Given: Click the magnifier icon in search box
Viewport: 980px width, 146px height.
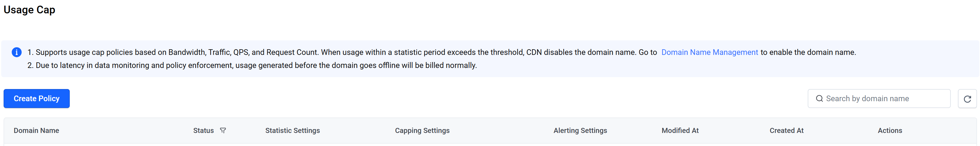Looking at the screenshot, I should 819,99.
